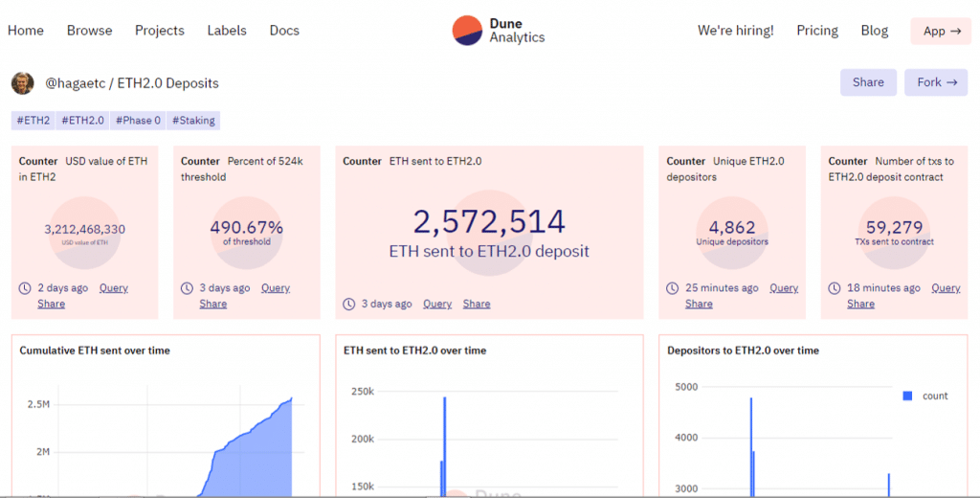
Task: Open the Home menu item
Action: [26, 31]
